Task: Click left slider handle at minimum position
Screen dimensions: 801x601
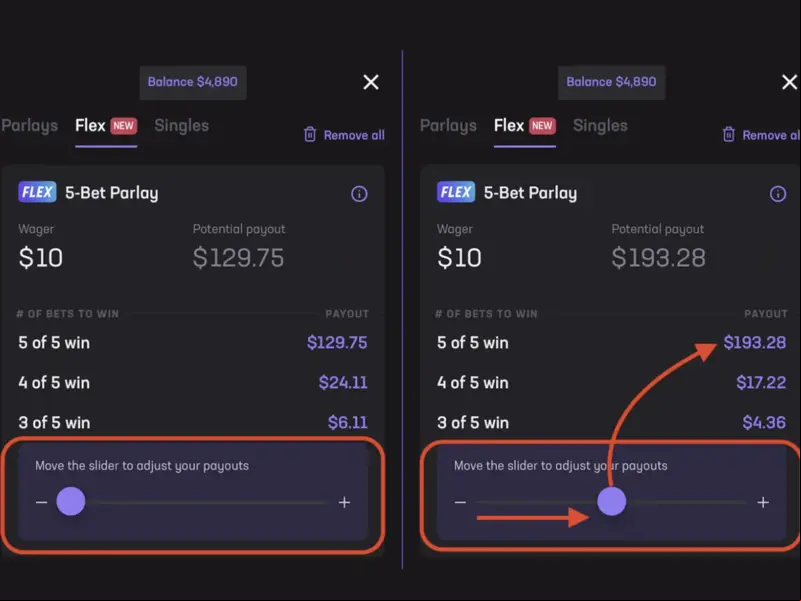Action: pos(70,501)
